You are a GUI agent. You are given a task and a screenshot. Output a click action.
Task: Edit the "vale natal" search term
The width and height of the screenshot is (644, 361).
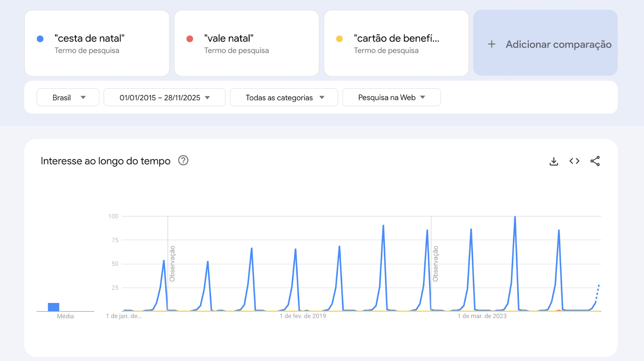pyautogui.click(x=229, y=39)
